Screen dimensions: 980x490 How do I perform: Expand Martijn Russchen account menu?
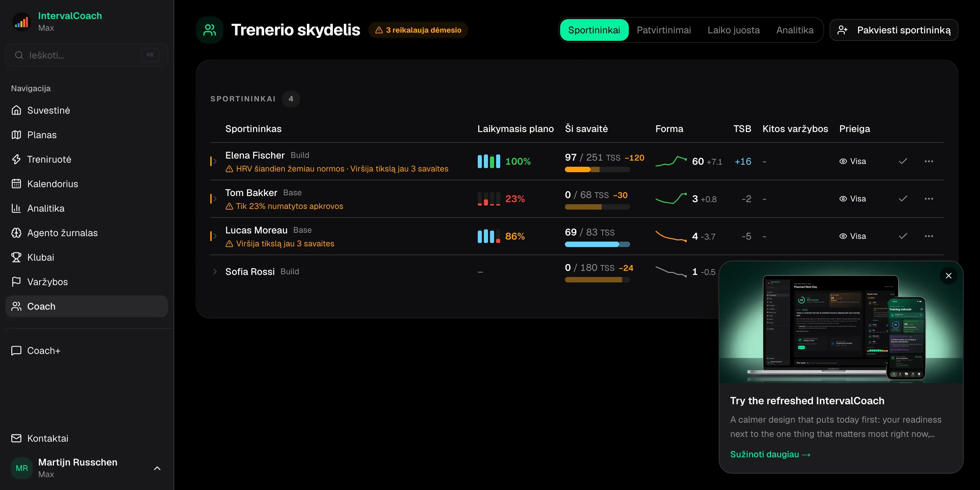pos(157,468)
